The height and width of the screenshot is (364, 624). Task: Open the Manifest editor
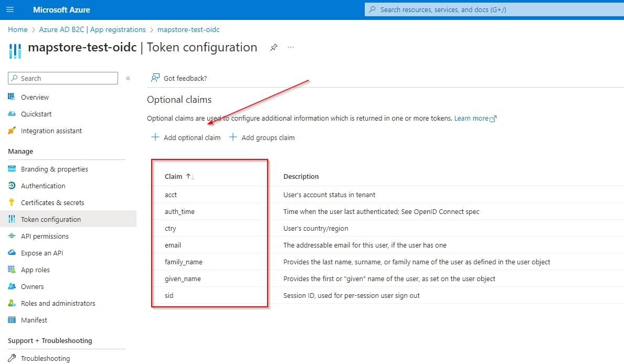[33, 320]
